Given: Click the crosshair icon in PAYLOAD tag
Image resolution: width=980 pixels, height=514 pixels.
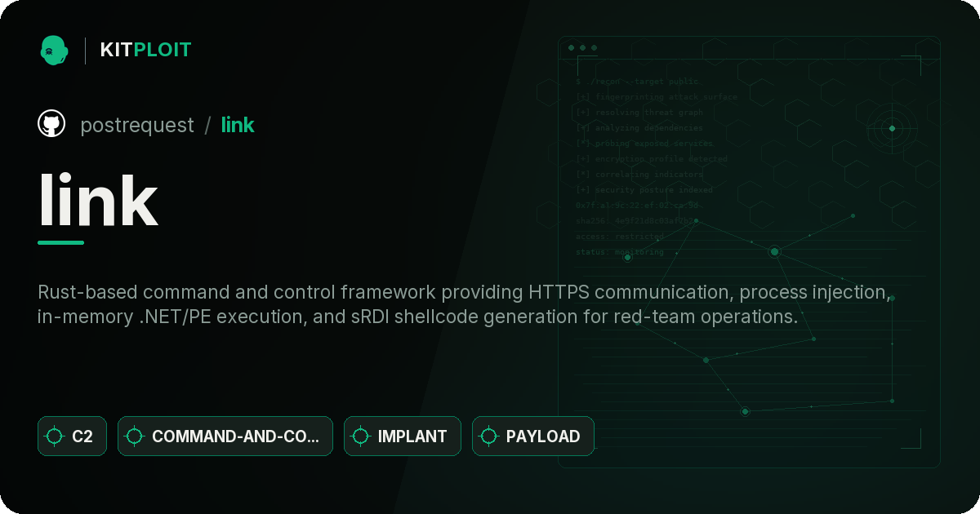Looking at the screenshot, I should click(x=488, y=436).
